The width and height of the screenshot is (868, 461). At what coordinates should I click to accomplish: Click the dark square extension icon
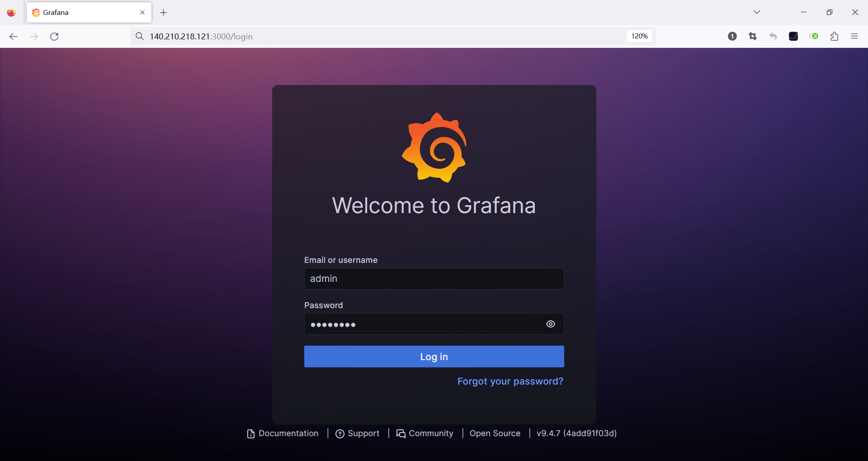coord(793,37)
